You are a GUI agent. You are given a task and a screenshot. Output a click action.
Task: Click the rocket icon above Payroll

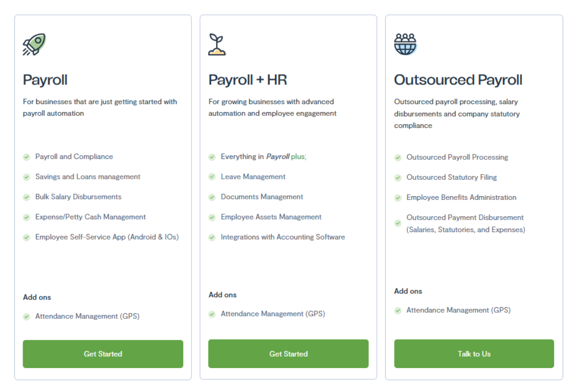[34, 44]
